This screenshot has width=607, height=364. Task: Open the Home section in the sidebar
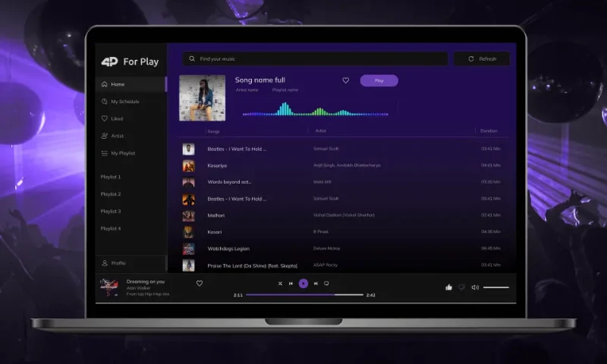click(117, 84)
